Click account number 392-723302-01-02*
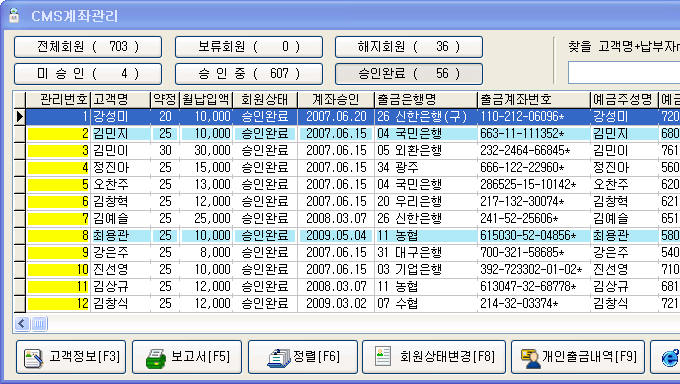This screenshot has height=384, width=680. coord(533,269)
